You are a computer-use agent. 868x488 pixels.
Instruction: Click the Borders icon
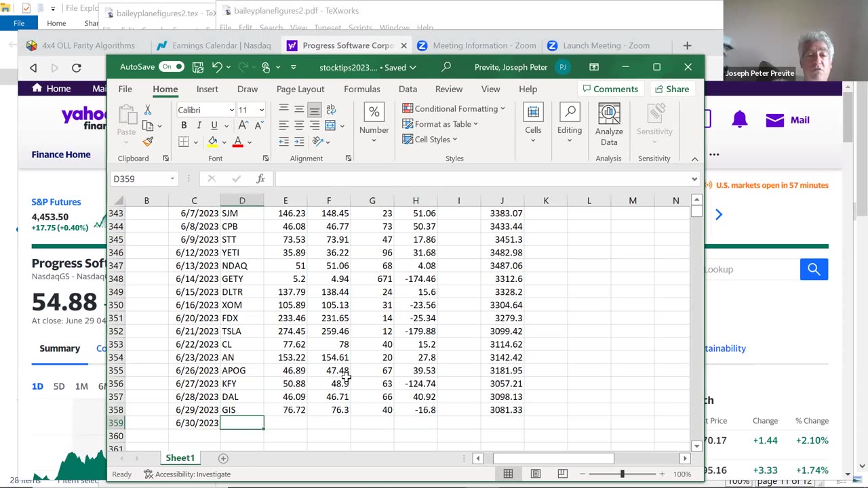point(184,142)
